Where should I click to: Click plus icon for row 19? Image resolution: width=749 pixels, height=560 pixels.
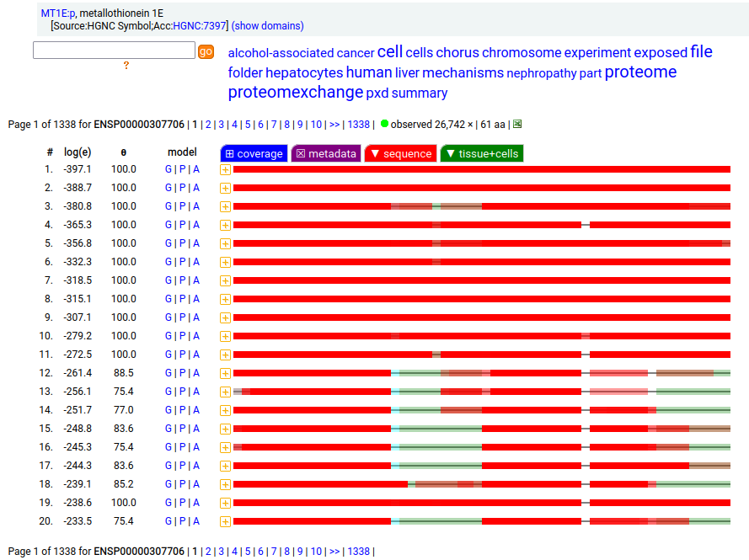[226, 503]
